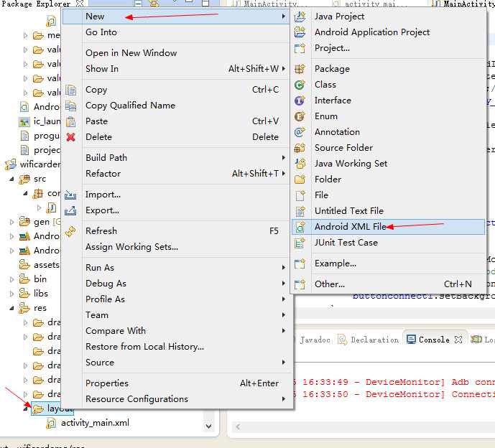Select Compare With menu entry

click(175, 331)
